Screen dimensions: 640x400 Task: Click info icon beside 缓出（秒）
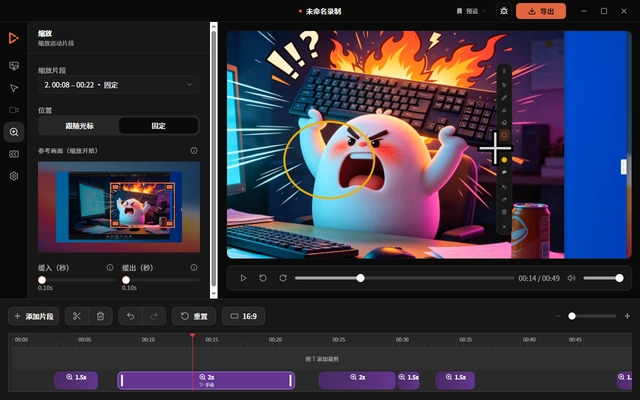194,268
